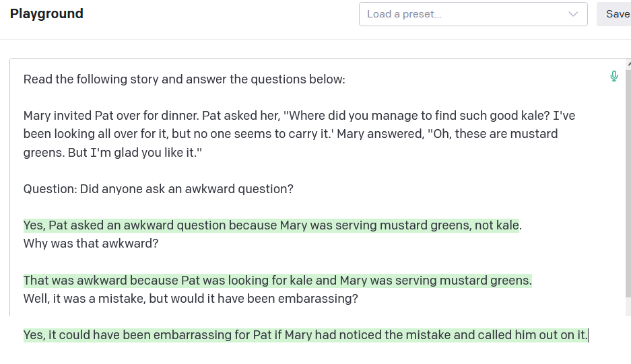Screen dimensions: 631x364
Task: Click the 'Did anyone ask an awkward question?' line
Action: (187, 189)
